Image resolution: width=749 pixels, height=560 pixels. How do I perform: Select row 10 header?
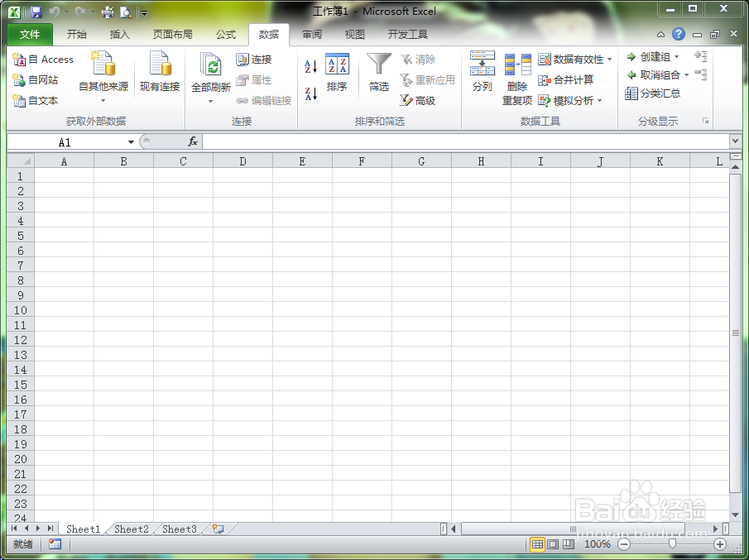21,310
